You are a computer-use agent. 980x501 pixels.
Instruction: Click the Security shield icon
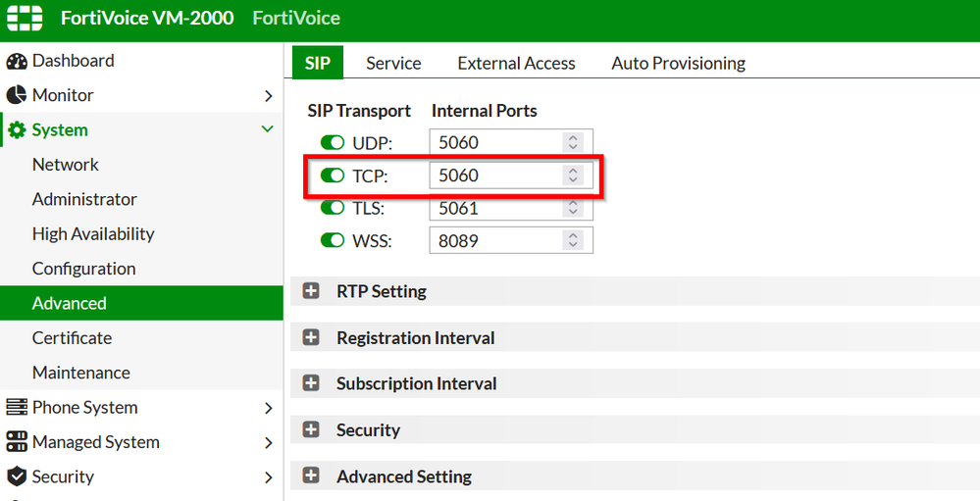coord(17,476)
